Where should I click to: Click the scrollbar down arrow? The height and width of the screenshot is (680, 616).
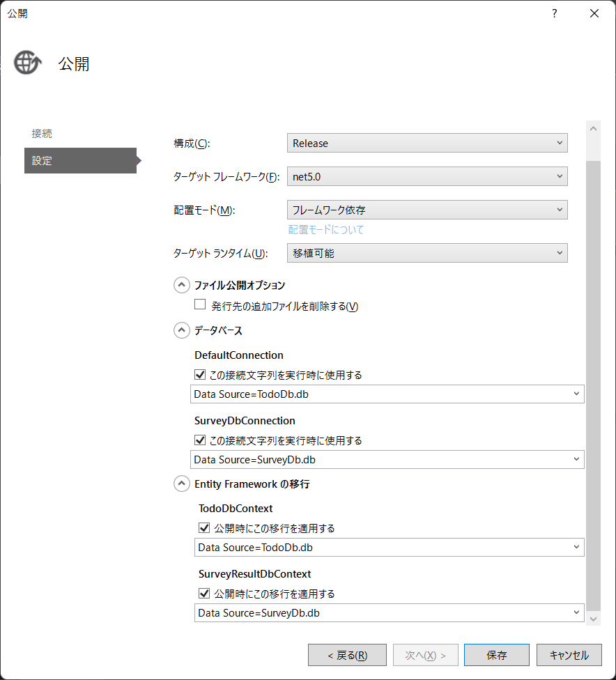point(594,619)
